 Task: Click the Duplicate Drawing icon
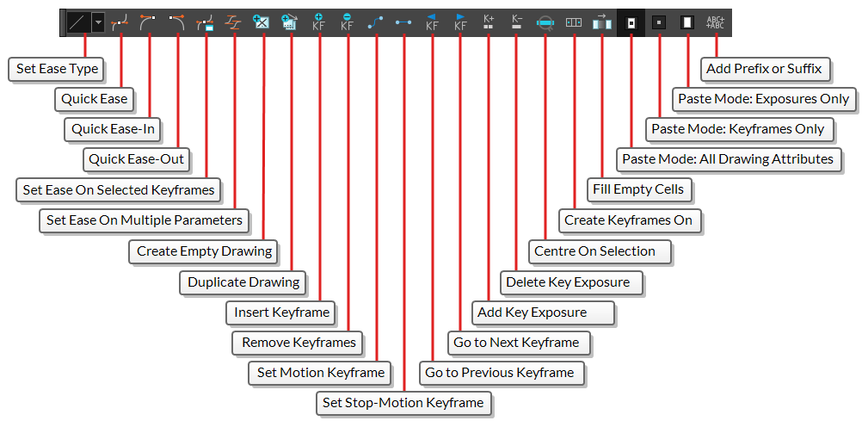(290, 22)
